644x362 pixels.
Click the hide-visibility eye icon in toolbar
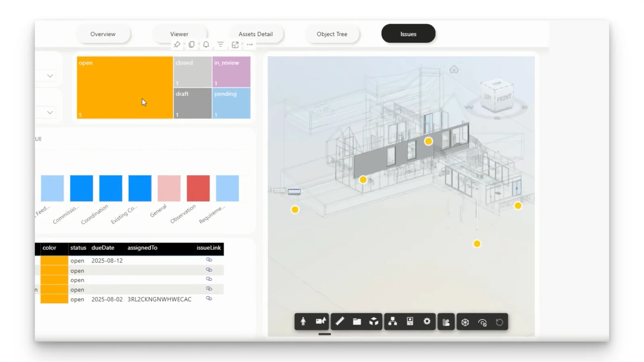(x=482, y=322)
